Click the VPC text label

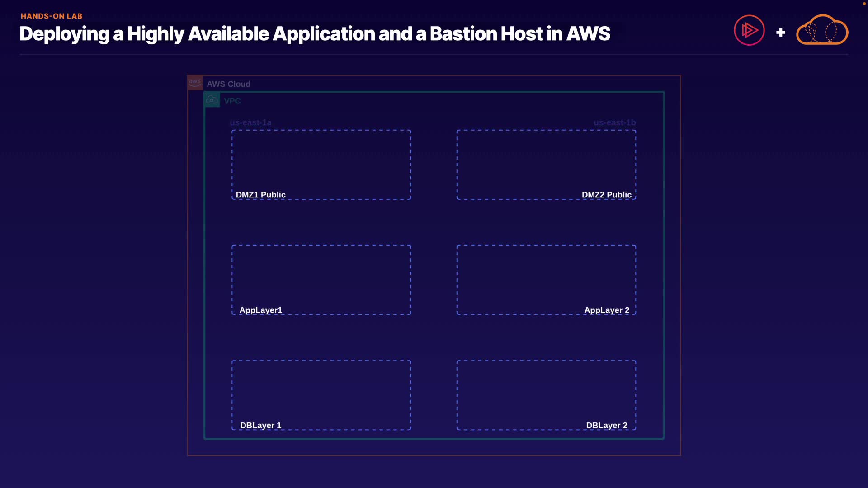(232, 101)
